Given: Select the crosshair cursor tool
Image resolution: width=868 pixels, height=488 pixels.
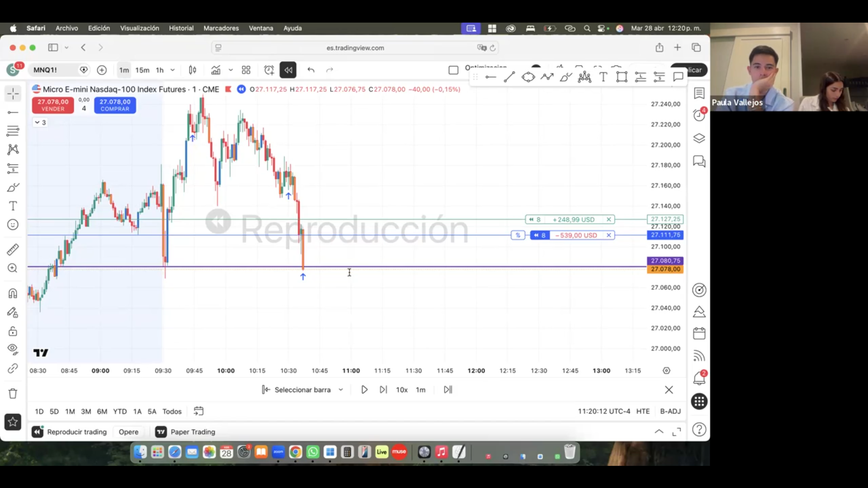Looking at the screenshot, I should coord(13,94).
